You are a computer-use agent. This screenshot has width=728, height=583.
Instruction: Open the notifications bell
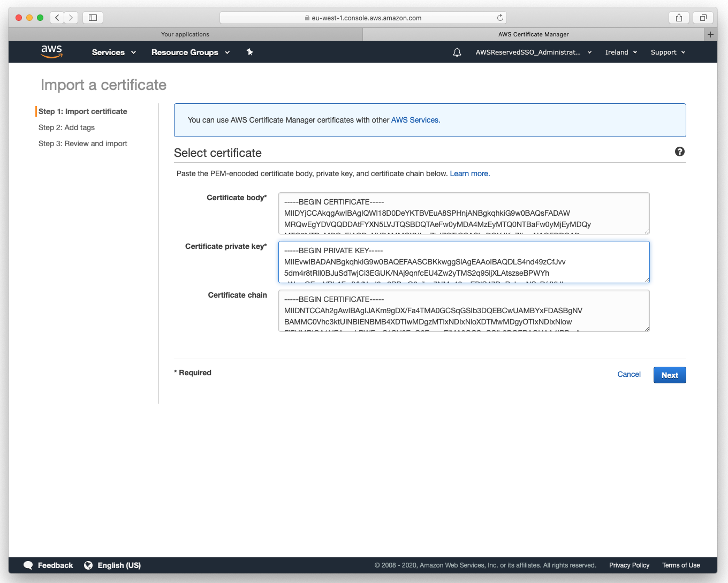point(457,52)
